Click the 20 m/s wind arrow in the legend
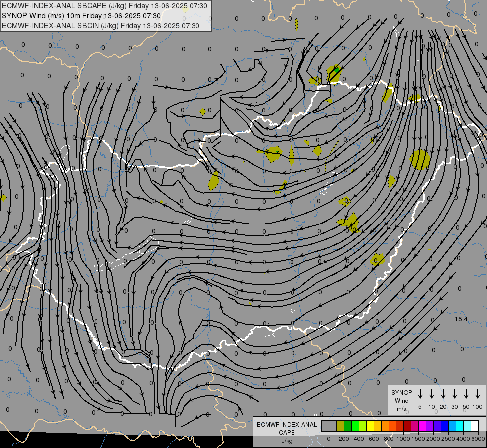The width and height of the screenshot is (487, 448). (443, 393)
